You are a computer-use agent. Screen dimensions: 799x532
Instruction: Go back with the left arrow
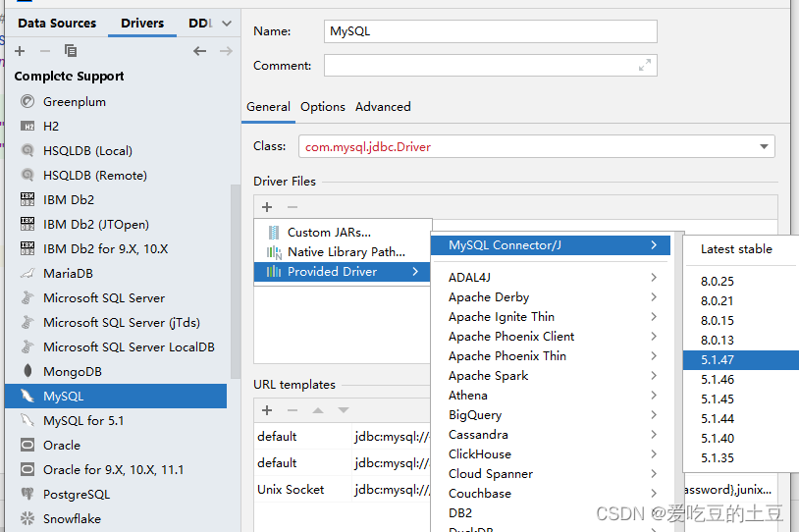pos(200,51)
